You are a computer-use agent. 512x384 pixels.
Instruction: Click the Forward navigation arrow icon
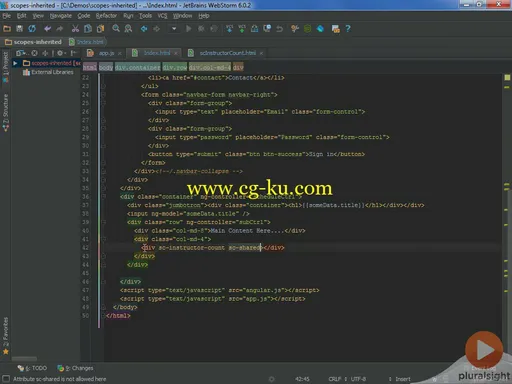click(x=156, y=29)
